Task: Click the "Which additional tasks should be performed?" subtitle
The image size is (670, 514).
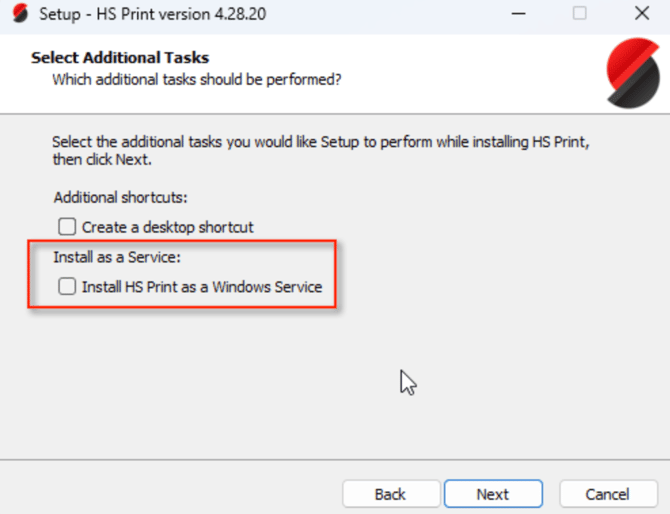Action: pyautogui.click(x=197, y=79)
